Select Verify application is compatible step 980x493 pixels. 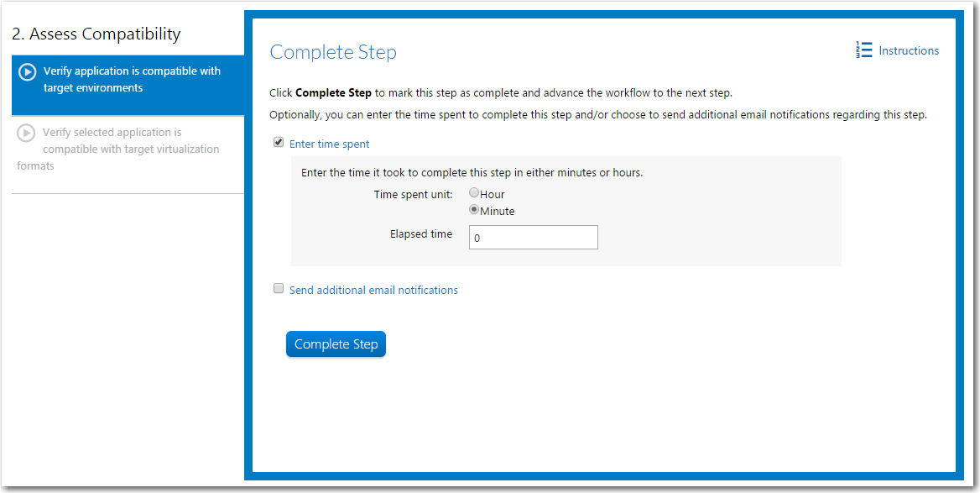tap(128, 85)
